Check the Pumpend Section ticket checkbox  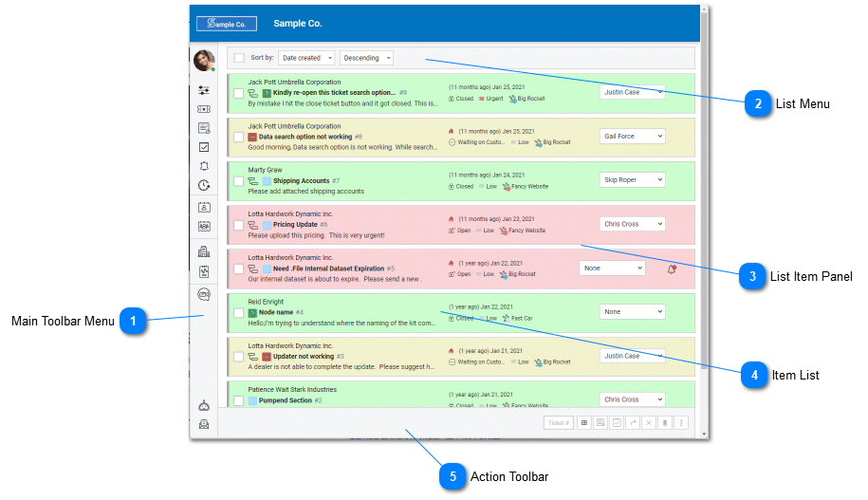coord(239,400)
